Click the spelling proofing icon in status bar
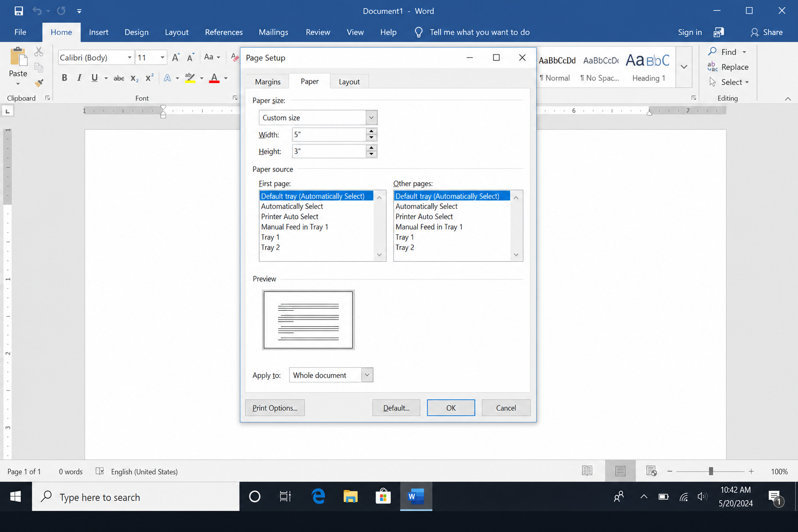798x532 pixels. pos(100,471)
